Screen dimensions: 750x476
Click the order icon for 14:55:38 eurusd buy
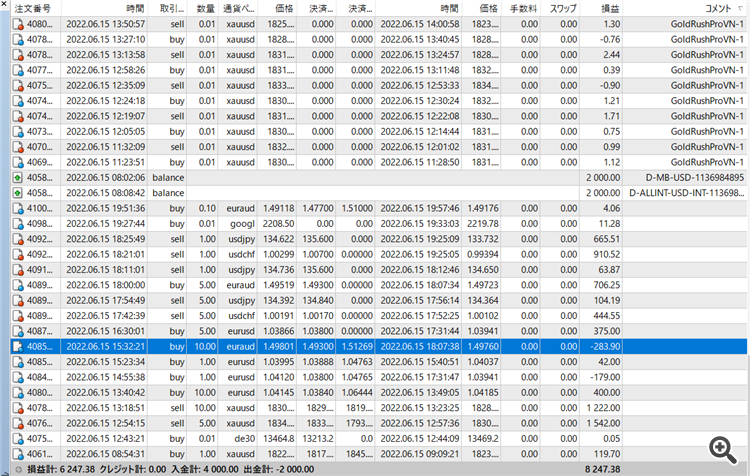click(x=18, y=377)
